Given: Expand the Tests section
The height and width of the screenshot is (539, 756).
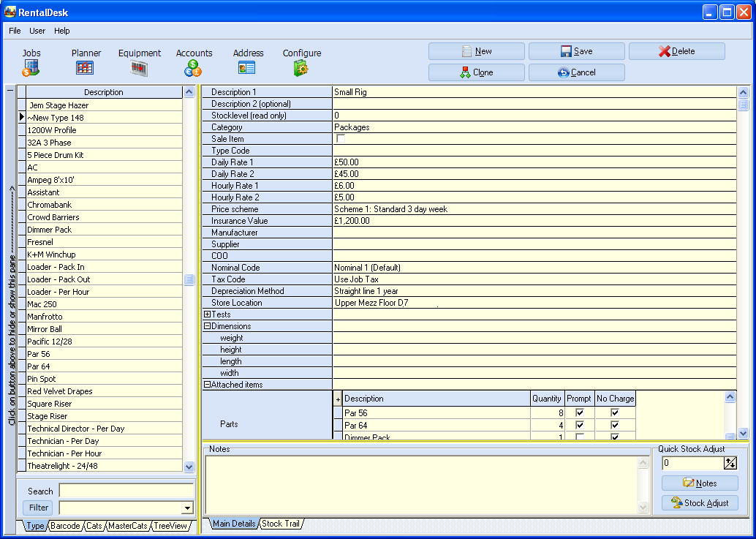Looking at the screenshot, I should click(208, 314).
